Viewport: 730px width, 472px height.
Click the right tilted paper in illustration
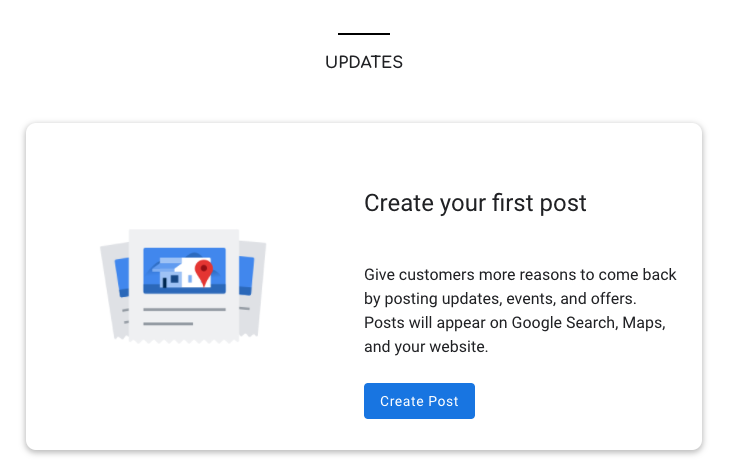click(x=252, y=289)
